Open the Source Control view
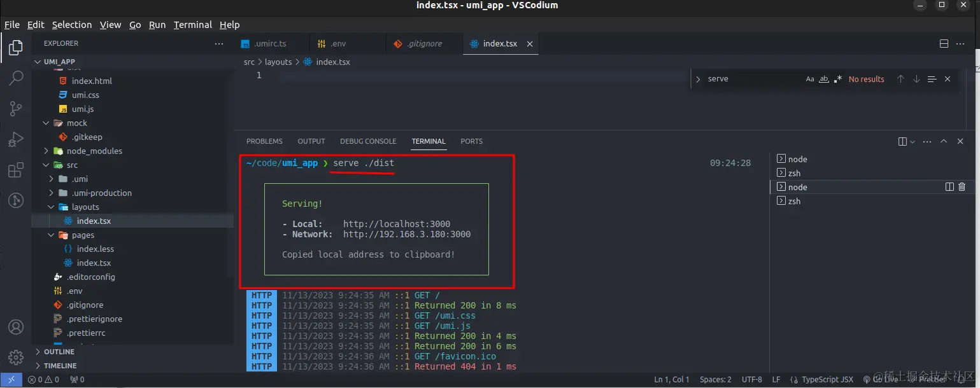The width and height of the screenshot is (980, 388). [16, 109]
